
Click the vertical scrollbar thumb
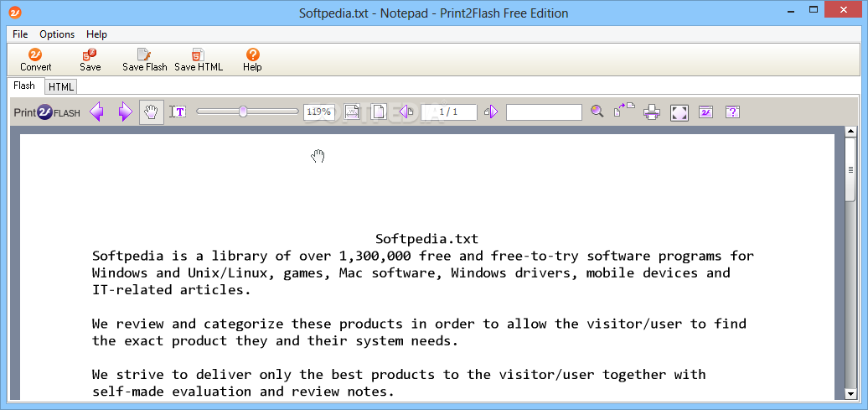[851, 169]
